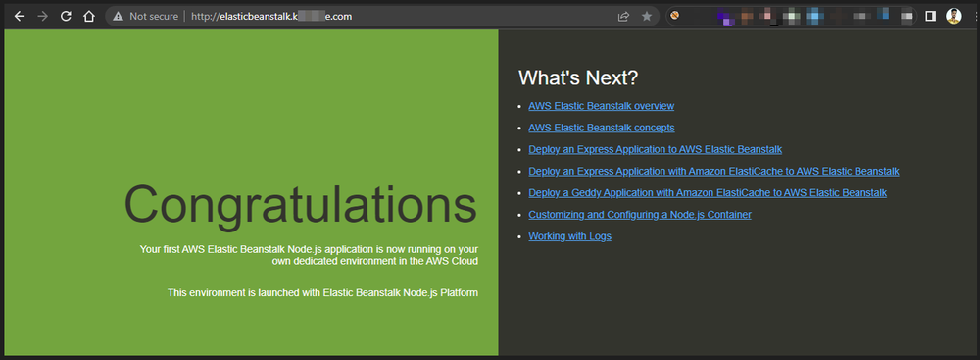Open AWS Elastic Beanstalk concepts link
The height and width of the screenshot is (360, 980).
(602, 128)
